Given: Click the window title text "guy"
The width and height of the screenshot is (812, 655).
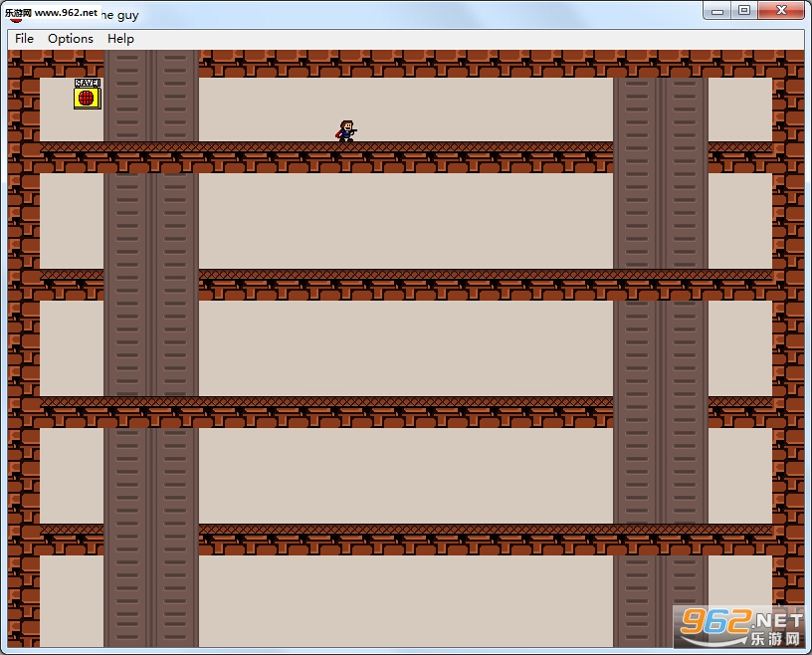Looking at the screenshot, I should 128,15.
